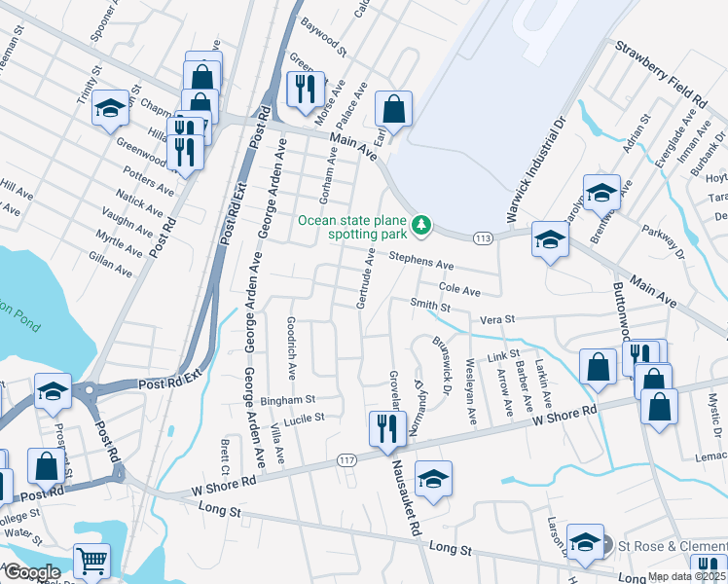The width and height of the screenshot is (728, 584).
Task: Open the school marker on Route 113
Action: click(x=550, y=243)
